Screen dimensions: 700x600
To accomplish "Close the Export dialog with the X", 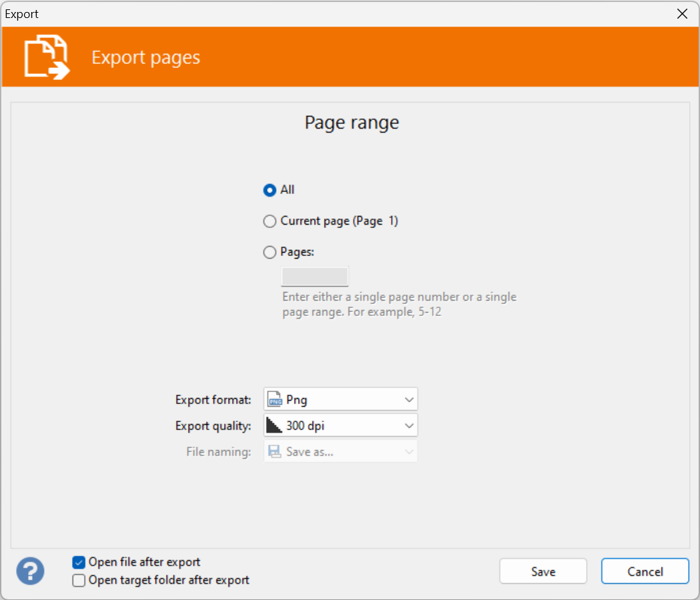I will (682, 14).
